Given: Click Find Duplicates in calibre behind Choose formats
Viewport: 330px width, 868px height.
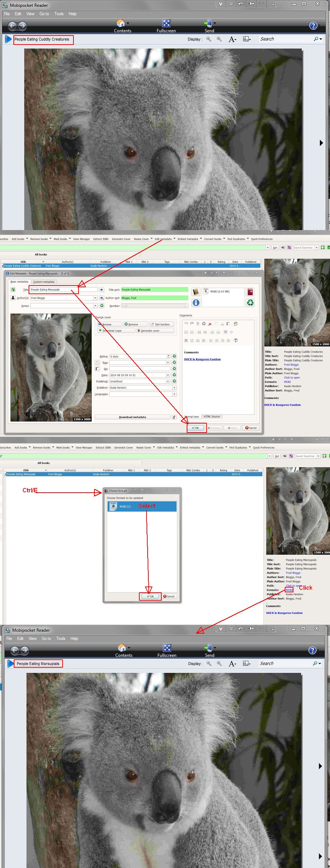Looking at the screenshot, I should coord(238,448).
